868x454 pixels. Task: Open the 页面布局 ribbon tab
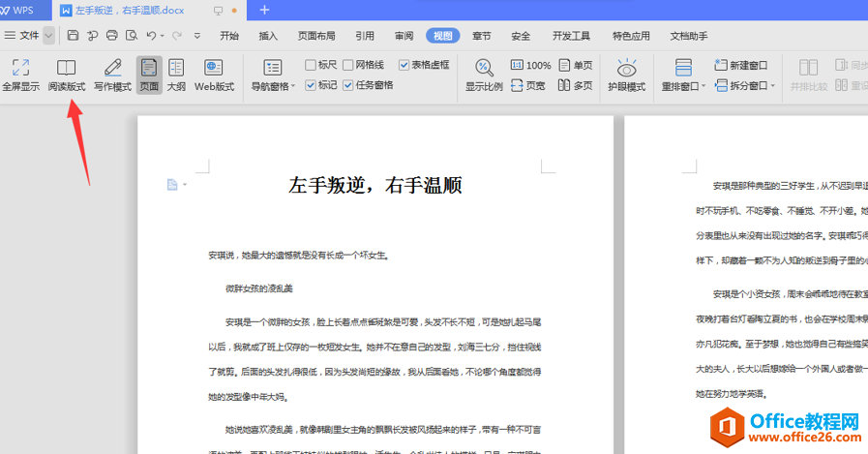coord(316,36)
